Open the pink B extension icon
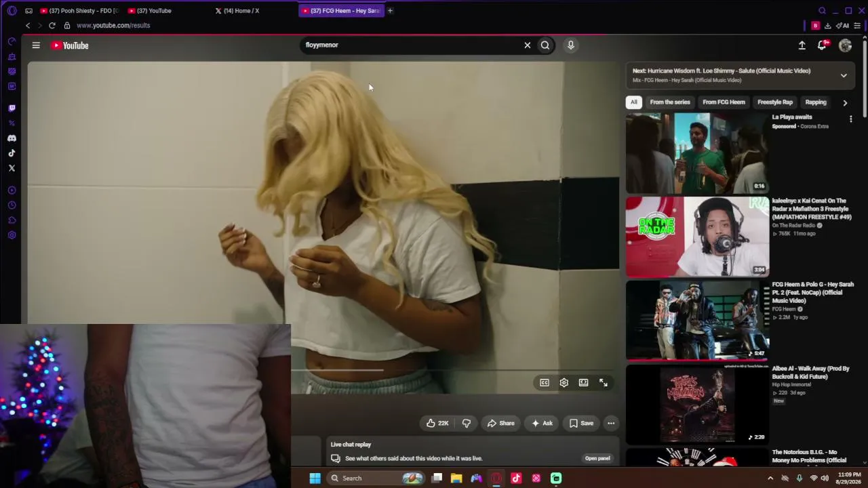Viewport: 868px width, 488px height. click(815, 26)
